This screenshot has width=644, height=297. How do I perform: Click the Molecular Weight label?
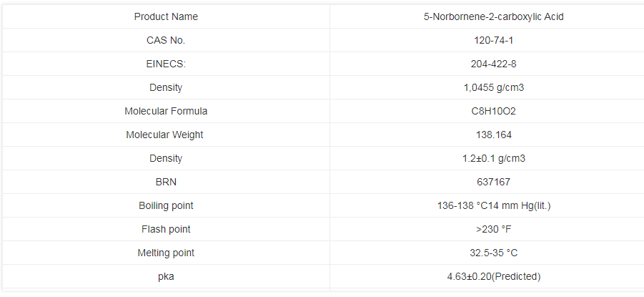coord(166,135)
